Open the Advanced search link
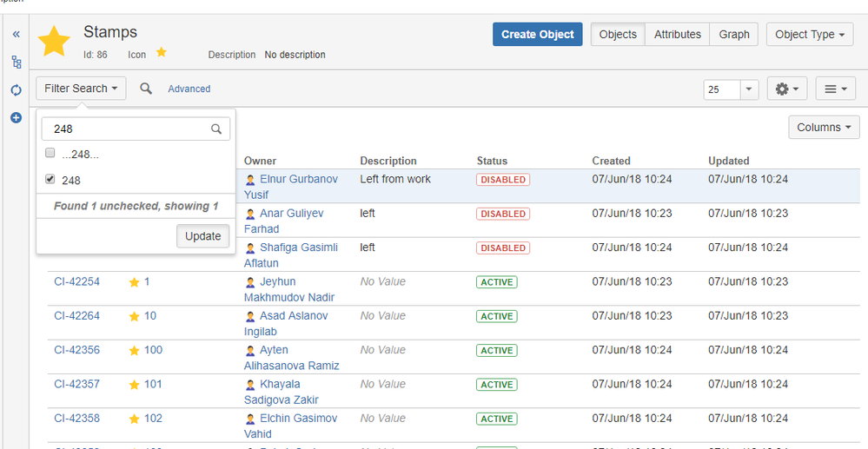868x449 pixels. pyautogui.click(x=189, y=89)
